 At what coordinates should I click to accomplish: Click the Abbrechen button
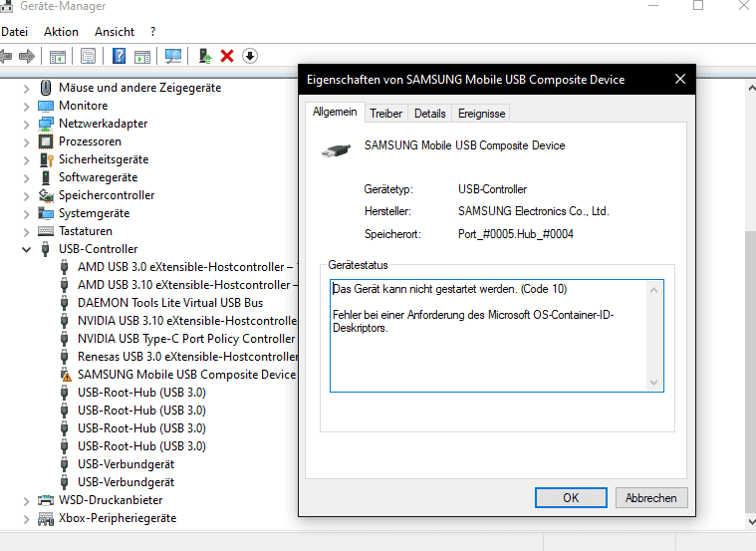[650, 497]
